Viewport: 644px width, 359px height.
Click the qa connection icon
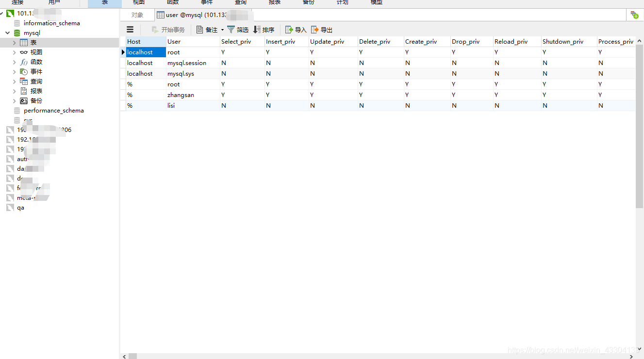(x=10, y=208)
